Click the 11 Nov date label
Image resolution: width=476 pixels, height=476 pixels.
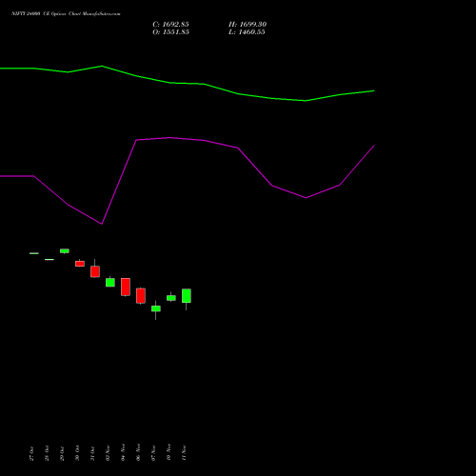(x=184, y=452)
